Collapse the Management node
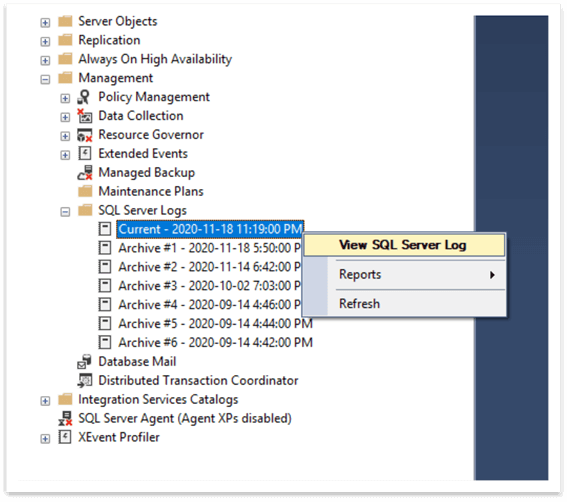Image resolution: width=567 pixels, height=502 pixels. pyautogui.click(x=45, y=79)
